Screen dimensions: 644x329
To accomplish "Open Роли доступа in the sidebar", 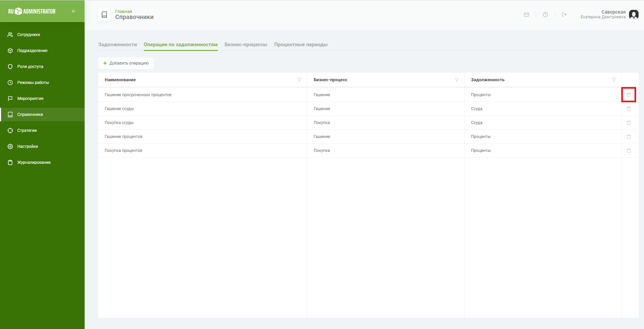I will click(42, 67).
